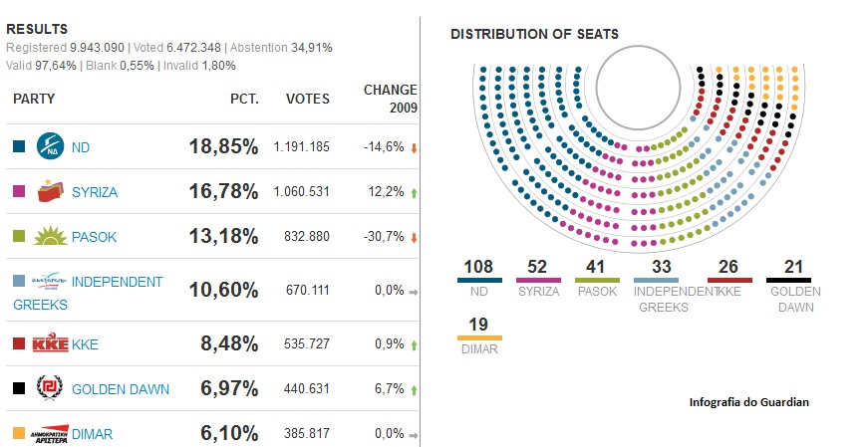Click the red KKE party logo
The image size is (868, 447).
pos(50,344)
